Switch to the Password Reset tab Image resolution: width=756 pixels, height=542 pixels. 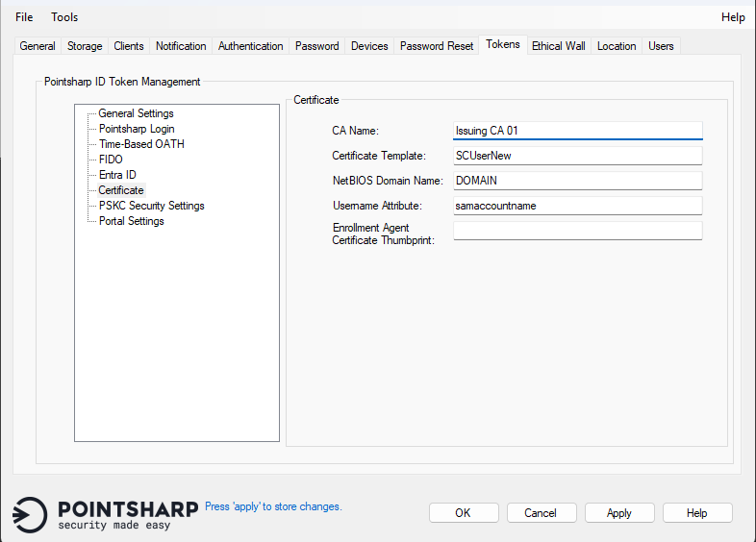pos(437,46)
